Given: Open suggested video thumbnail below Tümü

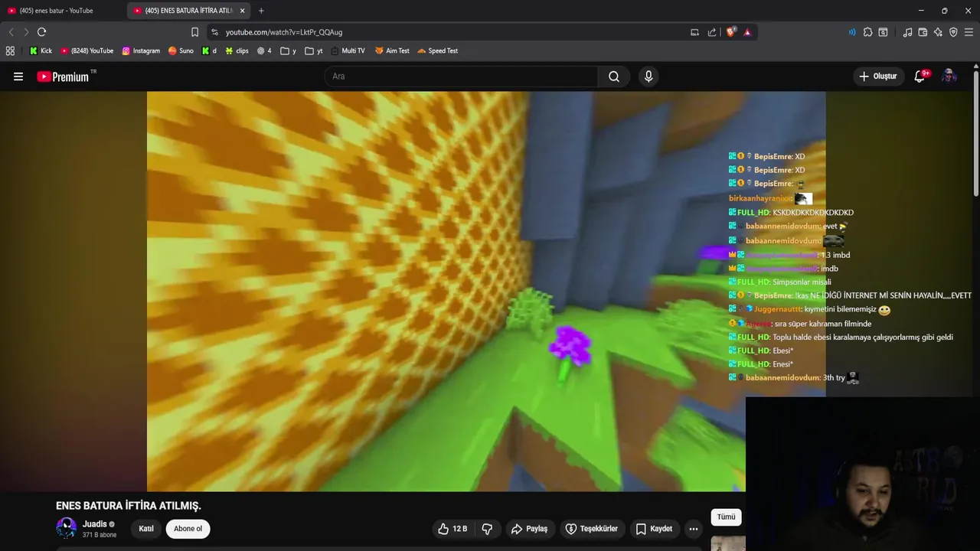Looking at the screenshot, I should pyautogui.click(x=728, y=543).
